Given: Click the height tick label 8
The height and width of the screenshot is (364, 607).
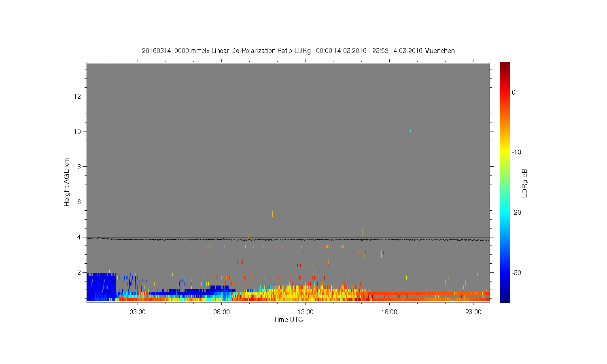Looking at the screenshot, I should click(x=80, y=167).
